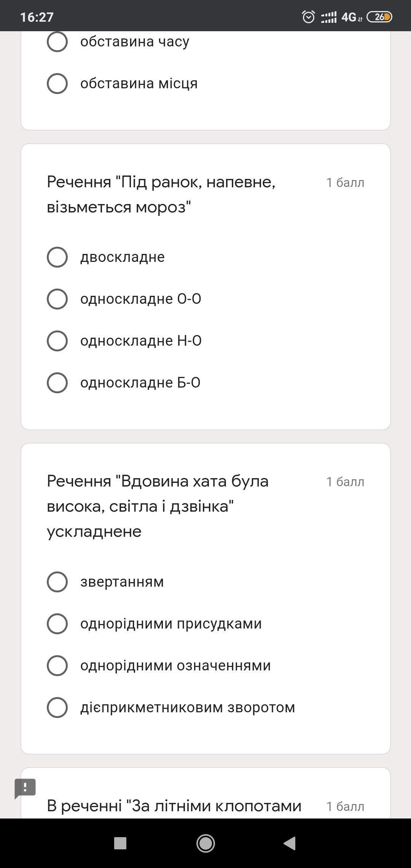The width and height of the screenshot is (411, 868).
Task: Choose 'односкладне Б-О' radio button
Action: (57, 383)
